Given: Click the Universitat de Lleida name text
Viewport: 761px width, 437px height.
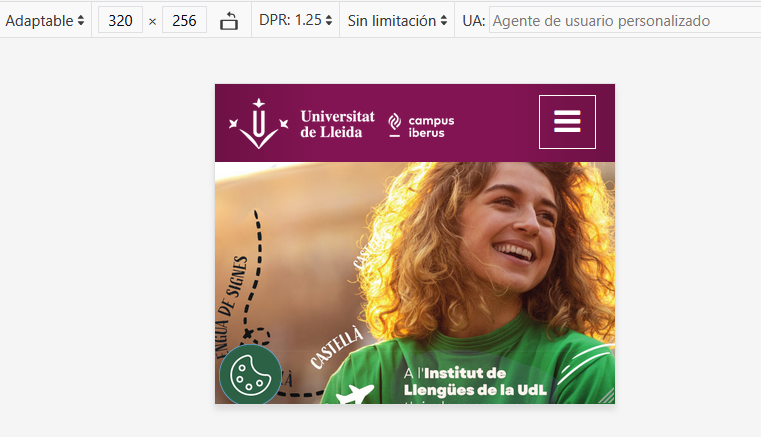Looking at the screenshot, I should tap(337, 124).
